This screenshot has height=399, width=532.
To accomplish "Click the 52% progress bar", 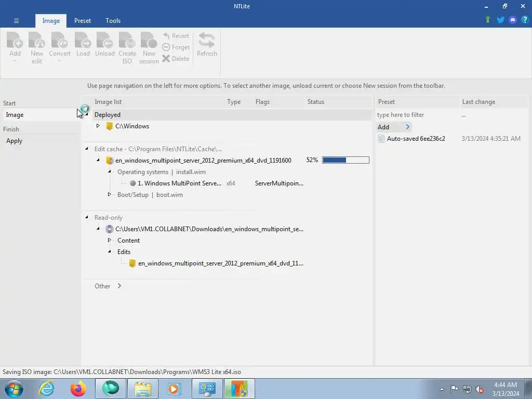I will [345, 160].
